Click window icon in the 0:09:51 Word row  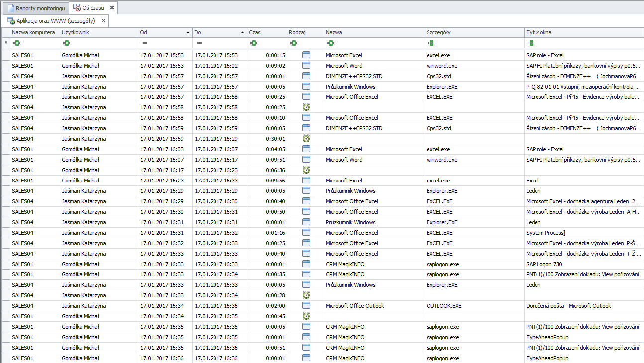tap(306, 160)
